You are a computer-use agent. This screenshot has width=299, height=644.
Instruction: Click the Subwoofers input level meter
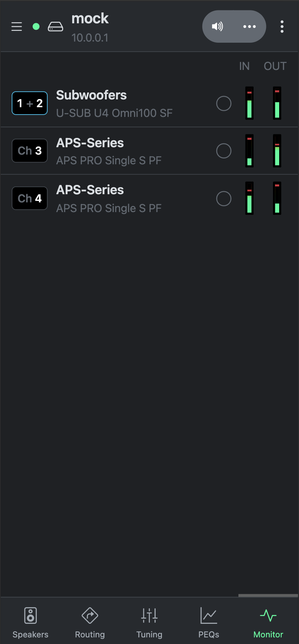(x=249, y=103)
